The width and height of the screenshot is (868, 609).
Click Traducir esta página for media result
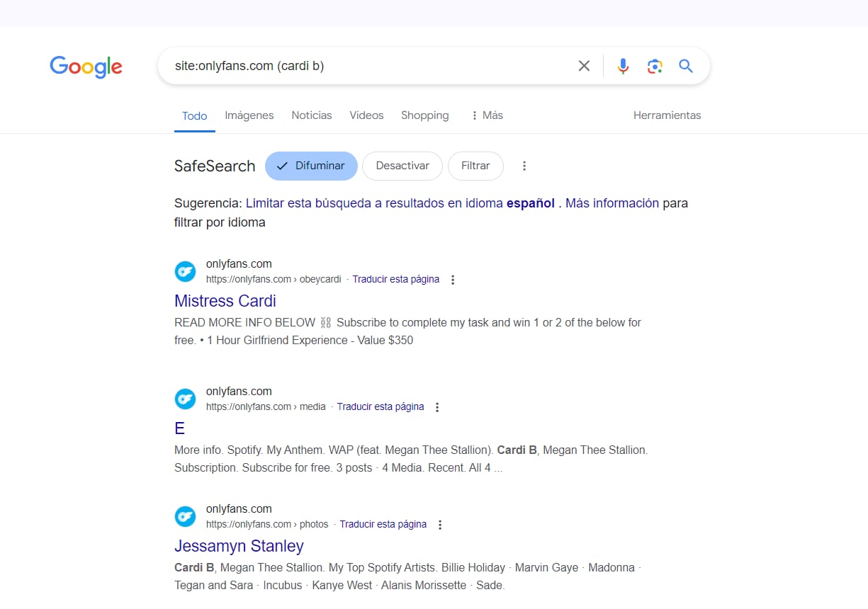[x=381, y=407]
